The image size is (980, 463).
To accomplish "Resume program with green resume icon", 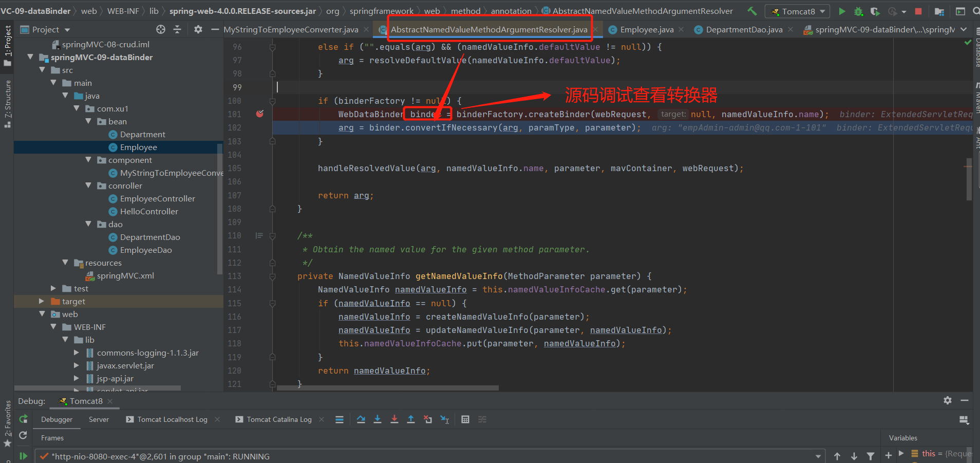I will click(x=23, y=456).
